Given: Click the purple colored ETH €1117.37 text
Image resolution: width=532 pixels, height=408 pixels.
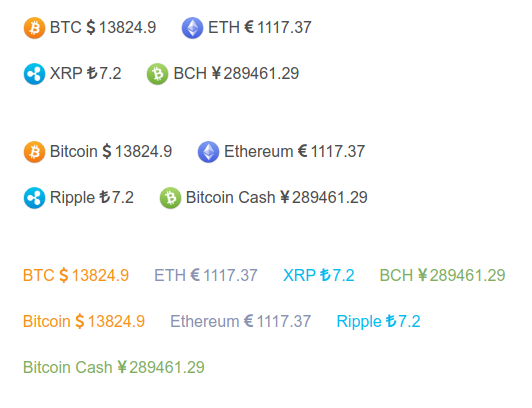Looking at the screenshot, I should [x=206, y=275].
